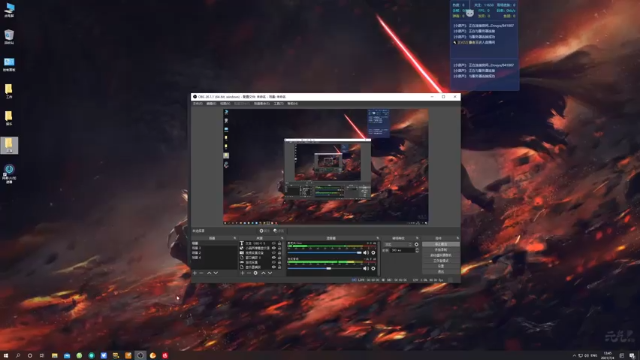
Task: Toggle lock on the second source row
Action: 280,248
